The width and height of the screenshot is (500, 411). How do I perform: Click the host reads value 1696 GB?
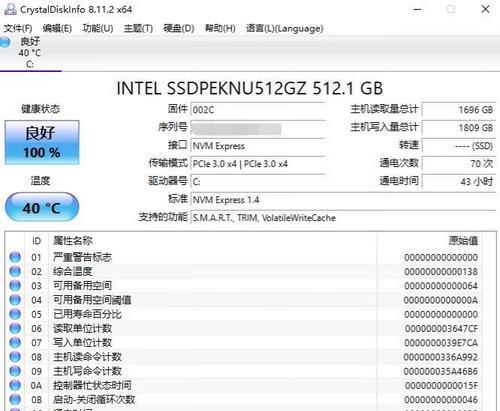[459, 110]
